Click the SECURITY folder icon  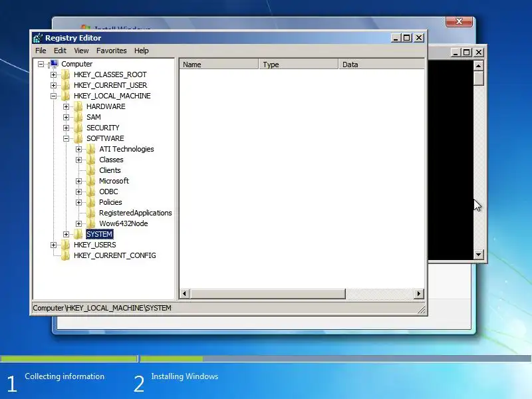point(78,128)
